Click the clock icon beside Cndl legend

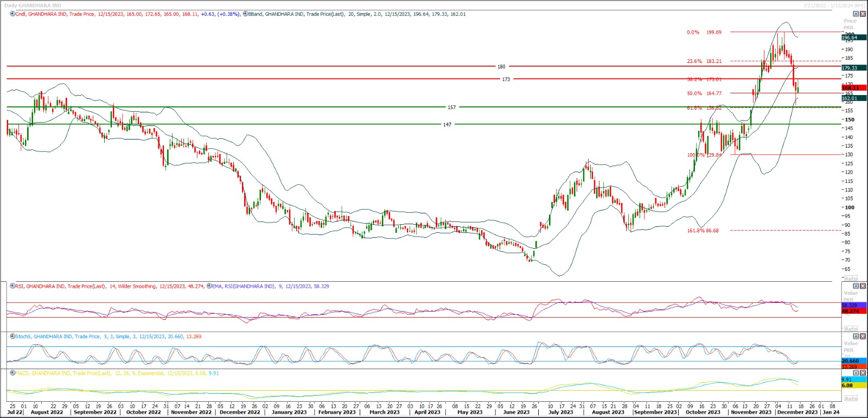click(x=12, y=14)
